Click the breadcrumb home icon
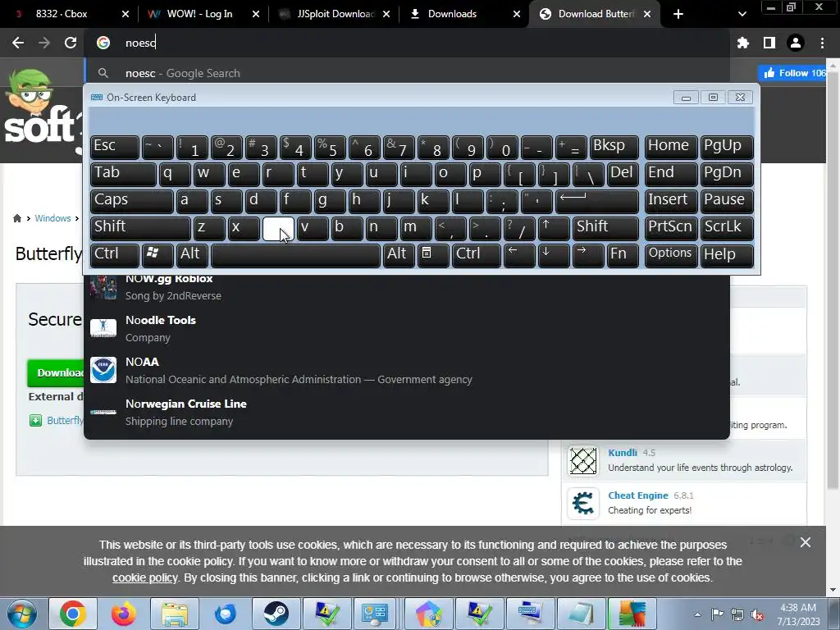The image size is (840, 630). click(17, 218)
